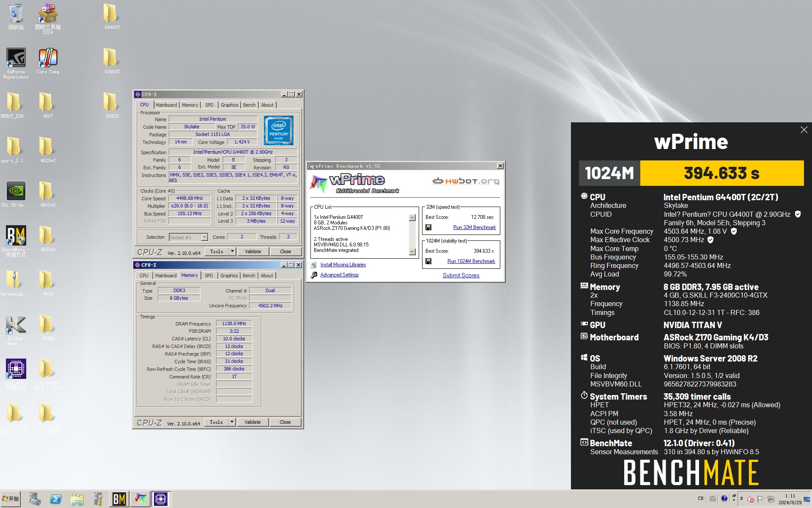
Task: Click the Intel Pentium logo in CPU-Z
Action: pyautogui.click(x=279, y=130)
